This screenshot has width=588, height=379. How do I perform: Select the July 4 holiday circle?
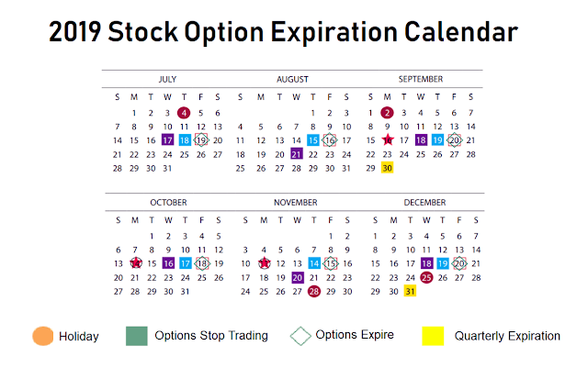tap(185, 113)
